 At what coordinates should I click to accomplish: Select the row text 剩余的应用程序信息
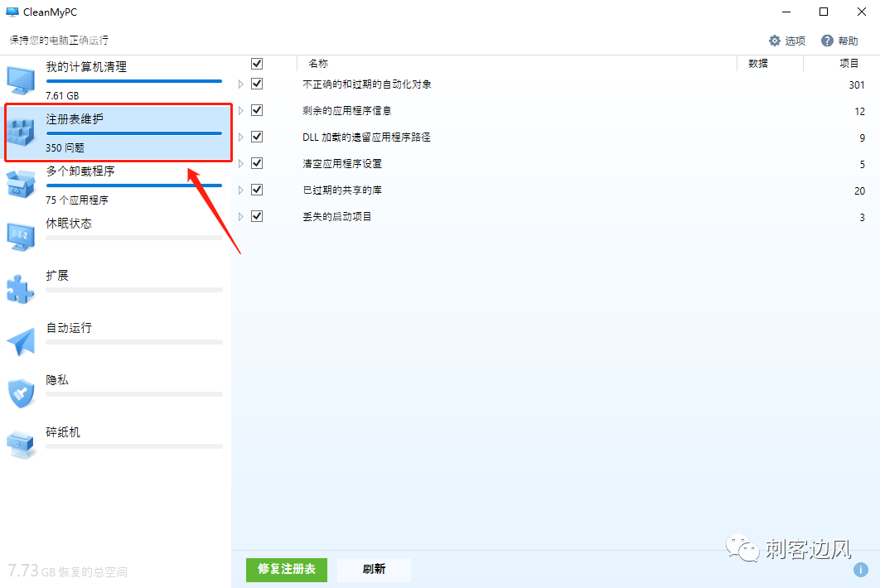point(347,110)
